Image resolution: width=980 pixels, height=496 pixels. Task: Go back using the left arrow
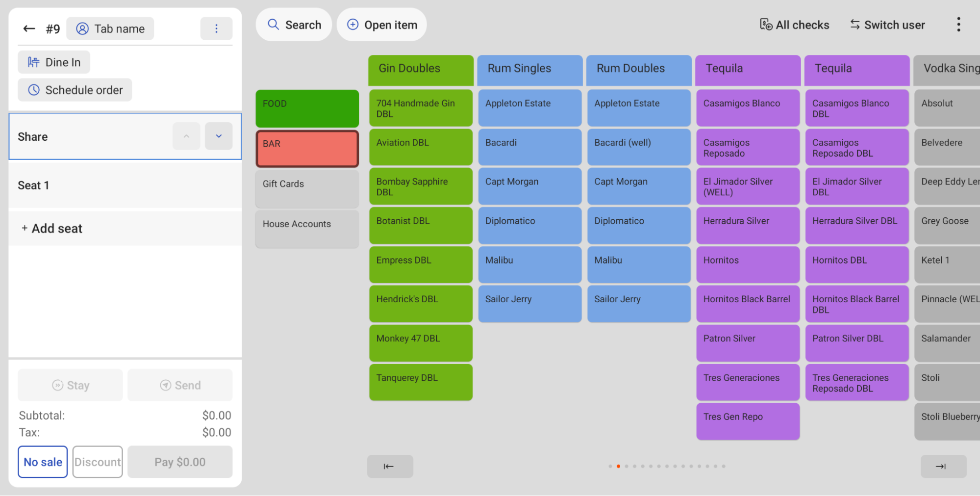pos(29,28)
